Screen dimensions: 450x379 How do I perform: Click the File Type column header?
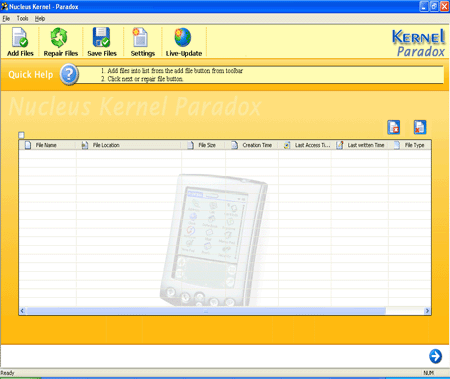410,145
